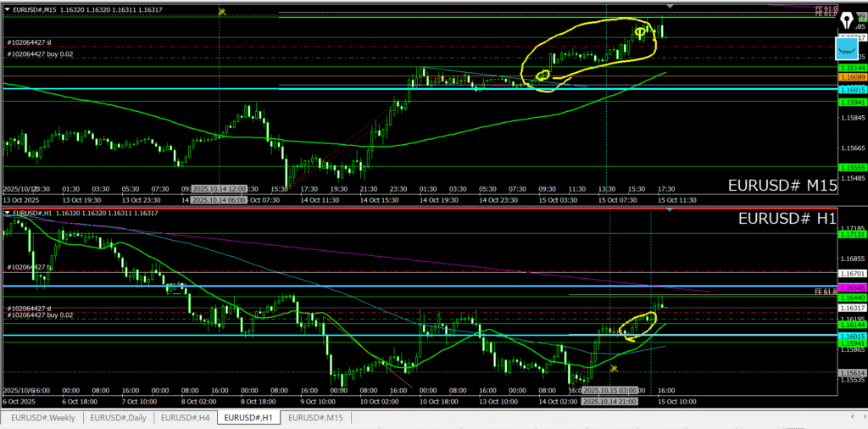Click the green 1.15555 price label

(x=852, y=168)
